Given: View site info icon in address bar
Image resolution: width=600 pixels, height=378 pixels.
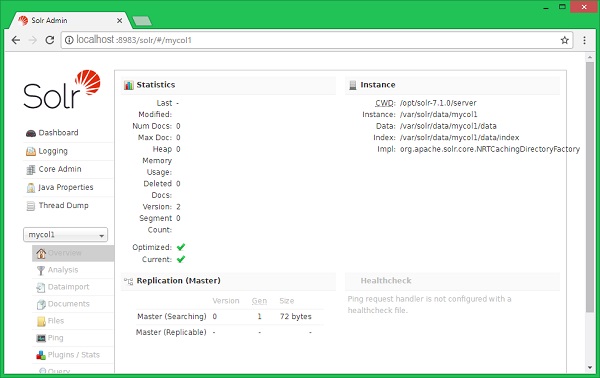Looking at the screenshot, I should 69,40.
